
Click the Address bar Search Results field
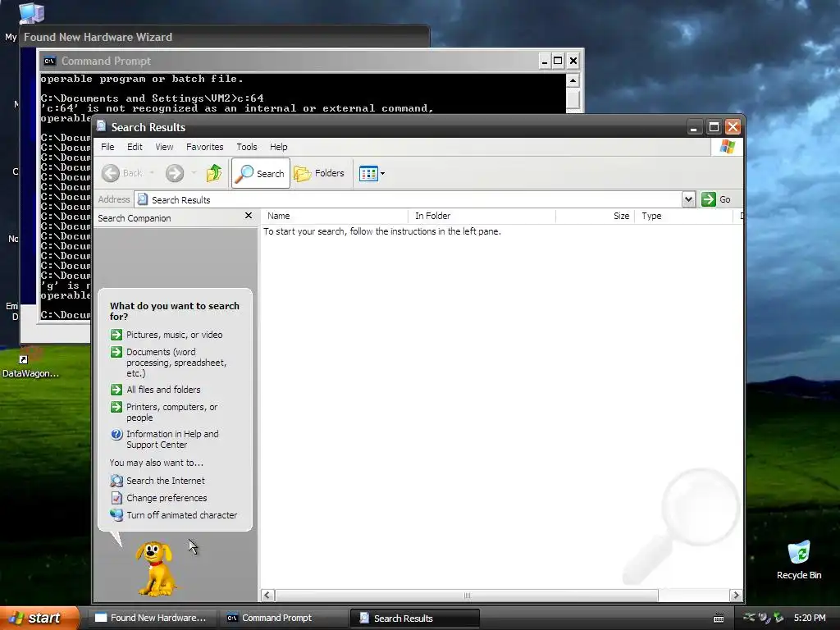point(409,200)
